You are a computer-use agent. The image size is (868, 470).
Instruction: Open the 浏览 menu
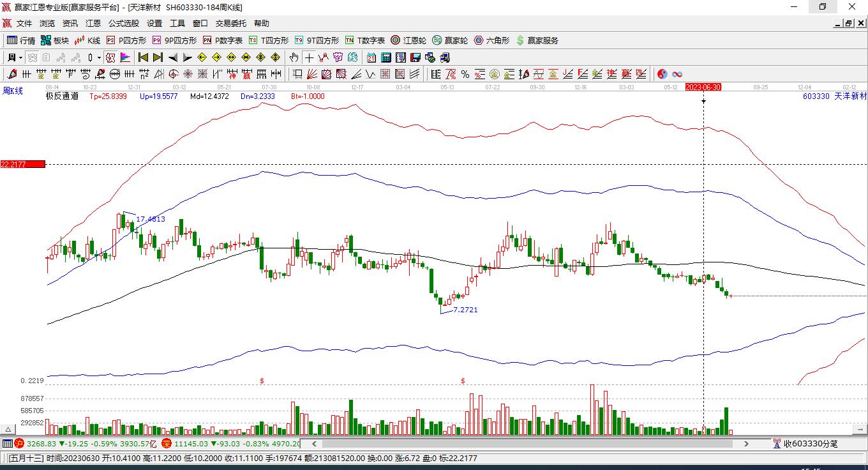coord(47,24)
